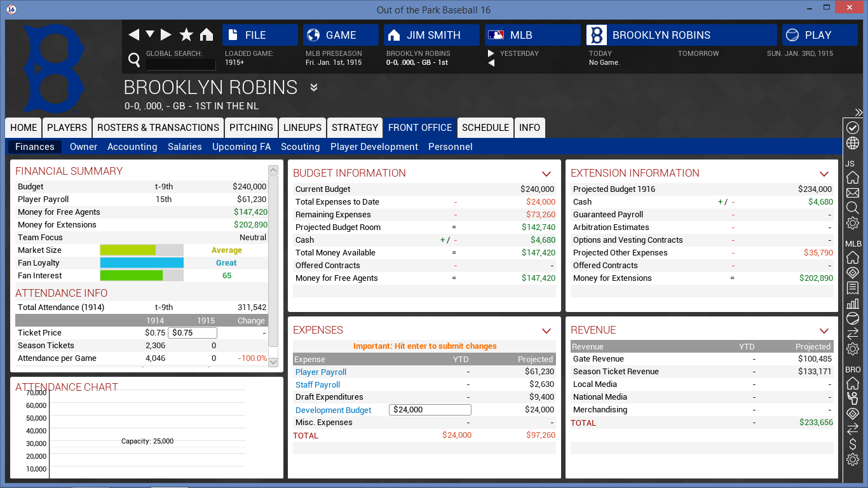
Task: Open the gear icon under BRO
Action: 853,459
